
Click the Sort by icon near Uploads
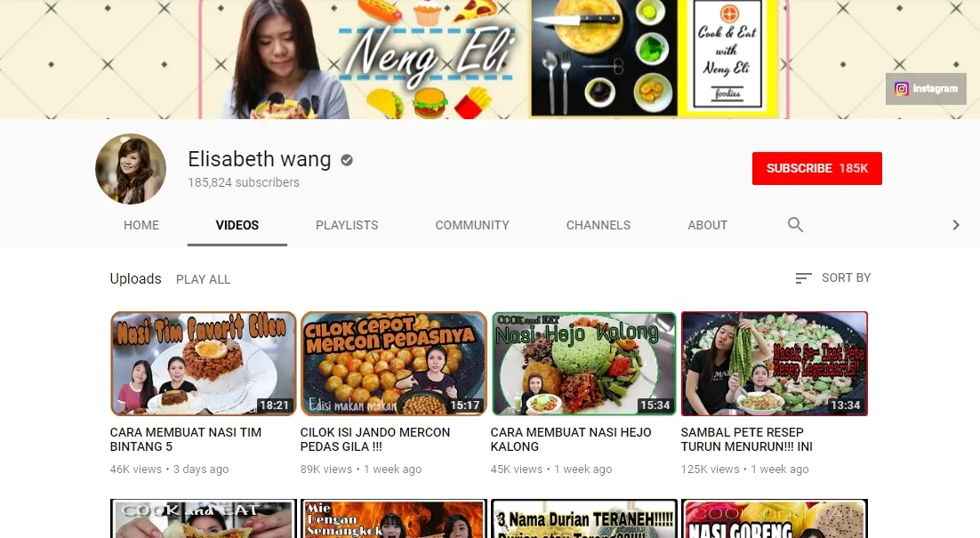pyautogui.click(x=802, y=277)
